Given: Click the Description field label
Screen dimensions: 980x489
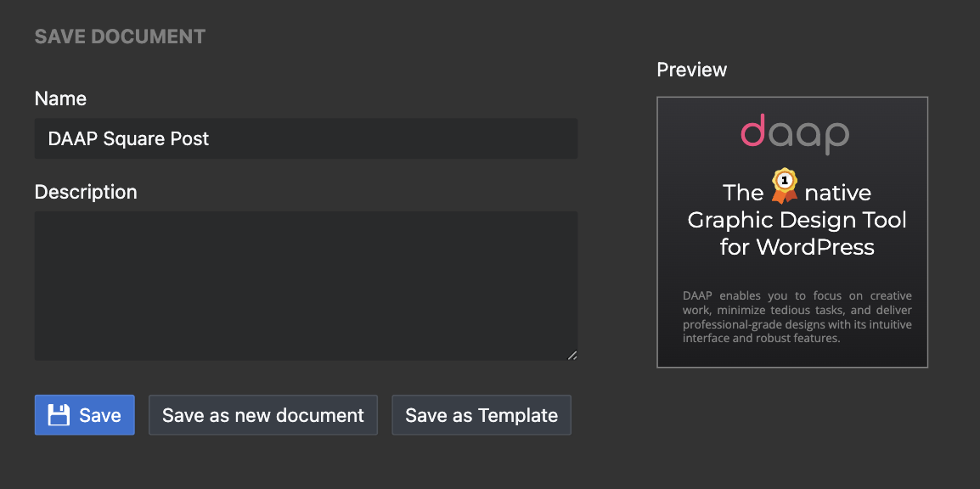Looking at the screenshot, I should click(86, 192).
